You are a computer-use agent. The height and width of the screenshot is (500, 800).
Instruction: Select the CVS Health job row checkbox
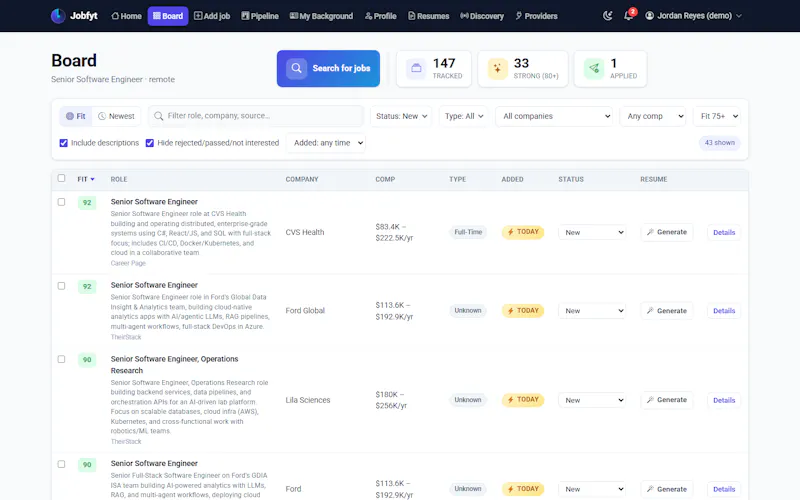tap(61, 202)
